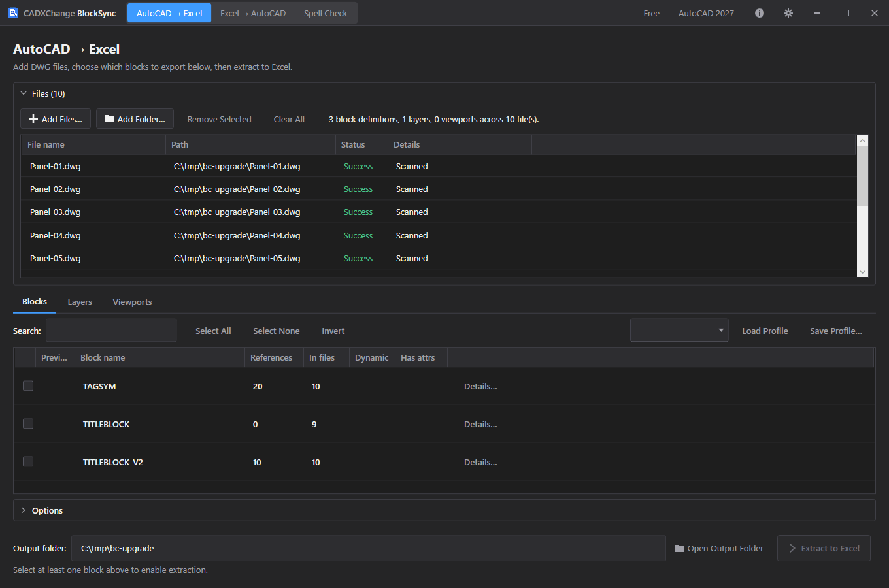The height and width of the screenshot is (588, 889).
Task: Sort by Block name column header
Action: coord(159,357)
